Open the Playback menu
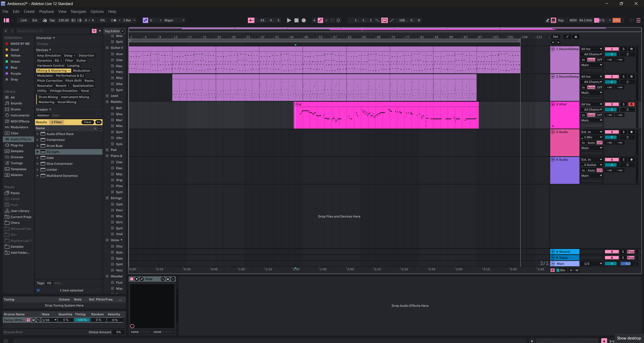 tap(47, 12)
